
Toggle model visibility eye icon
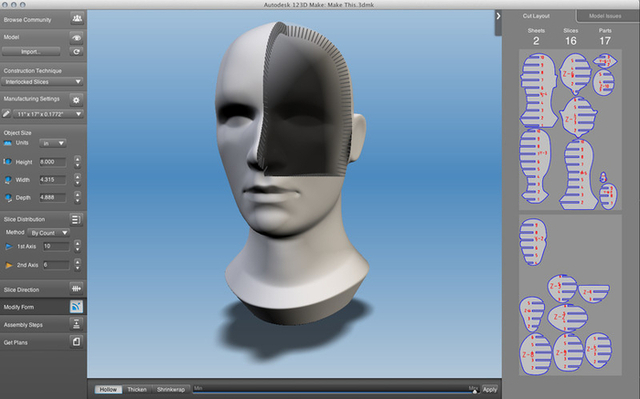coord(76,38)
